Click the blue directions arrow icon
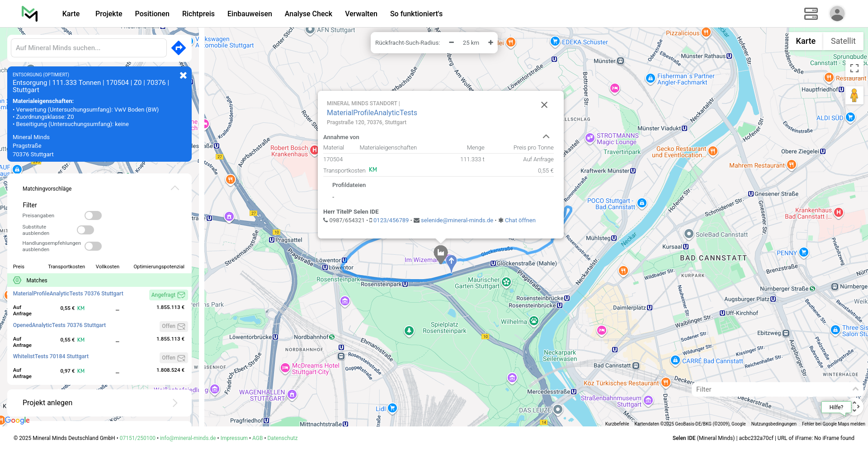Viewport: 868px width, 449px height. 179,47
